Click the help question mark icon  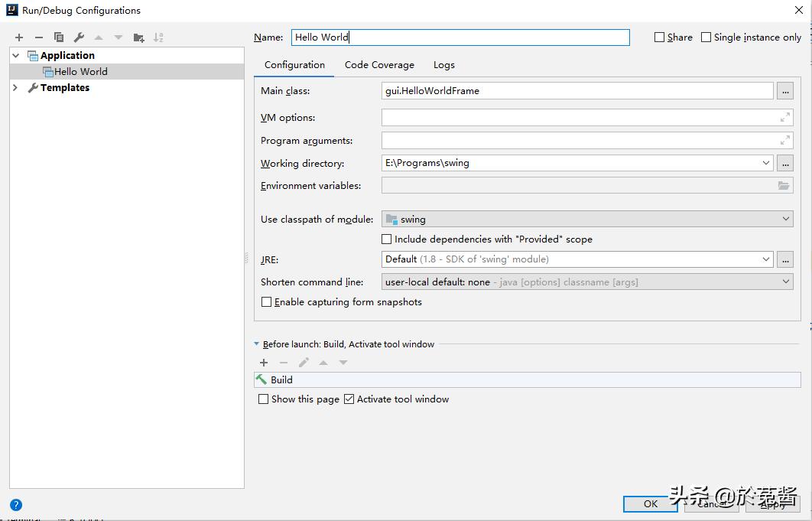16,505
